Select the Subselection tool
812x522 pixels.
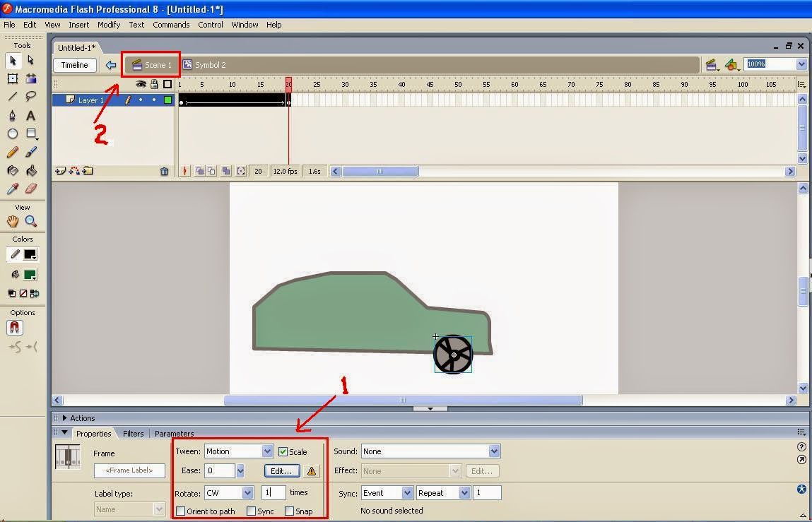pyautogui.click(x=31, y=61)
